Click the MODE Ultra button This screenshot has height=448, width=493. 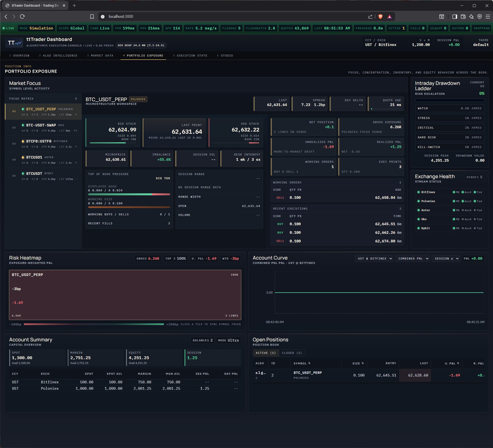point(228,340)
